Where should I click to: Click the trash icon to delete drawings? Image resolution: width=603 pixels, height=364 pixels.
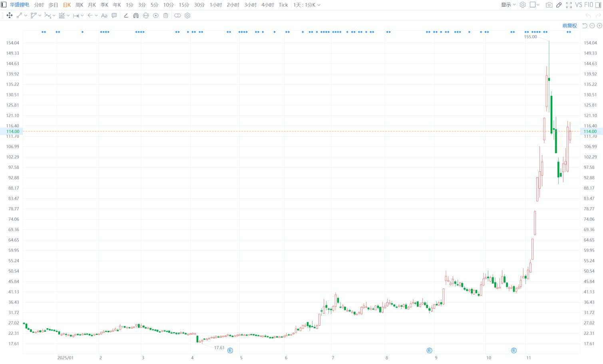coord(165,16)
